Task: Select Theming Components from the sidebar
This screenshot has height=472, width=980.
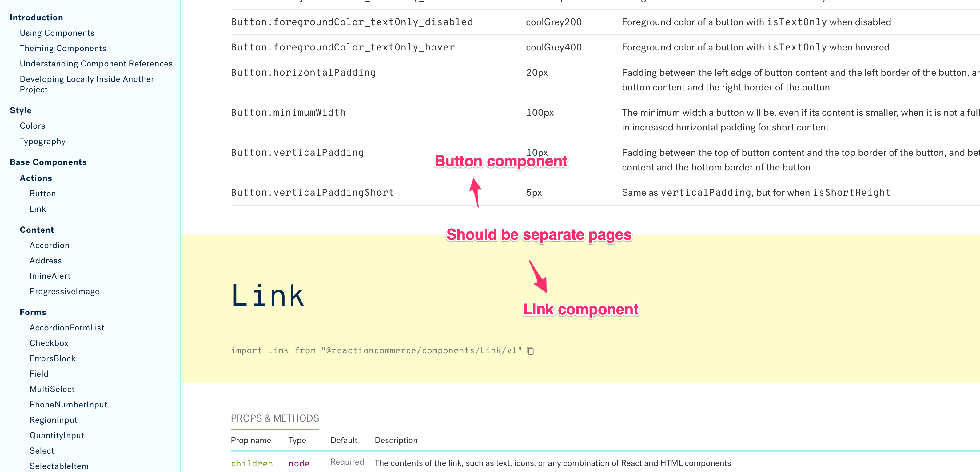Action: 63,48
